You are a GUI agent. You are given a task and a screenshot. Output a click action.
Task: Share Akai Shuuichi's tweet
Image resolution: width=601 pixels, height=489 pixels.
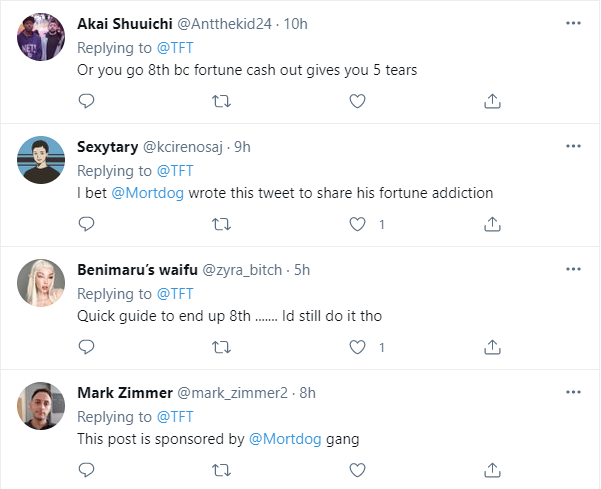tap(492, 101)
